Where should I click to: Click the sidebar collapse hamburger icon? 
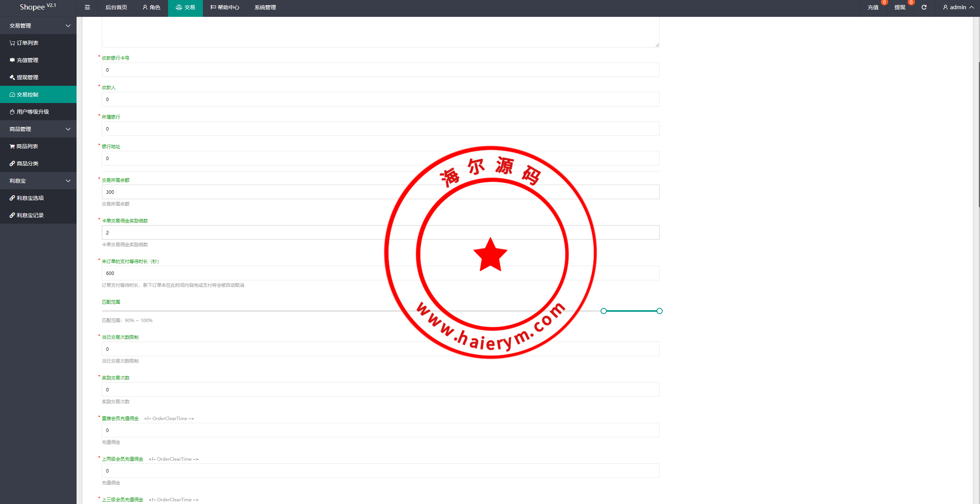click(87, 7)
